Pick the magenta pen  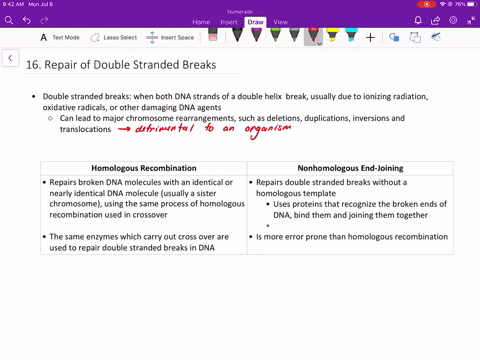tap(256, 35)
